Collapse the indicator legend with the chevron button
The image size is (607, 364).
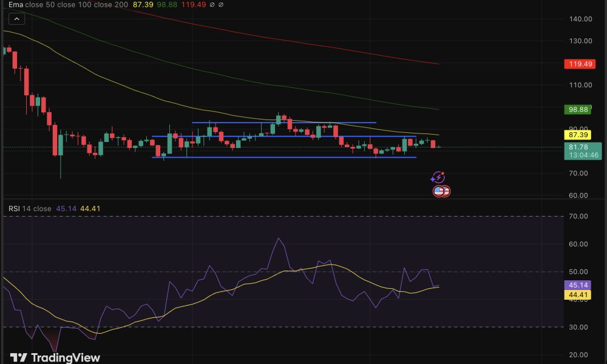point(16,19)
